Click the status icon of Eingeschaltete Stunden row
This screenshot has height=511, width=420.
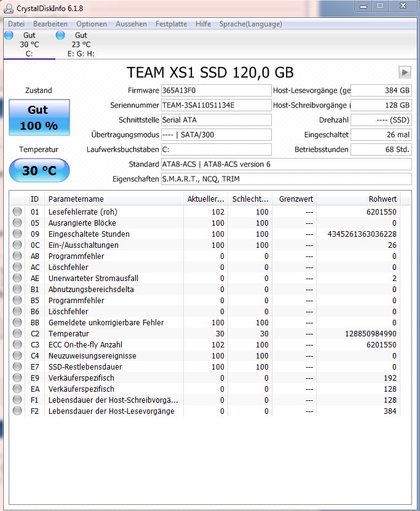17,234
